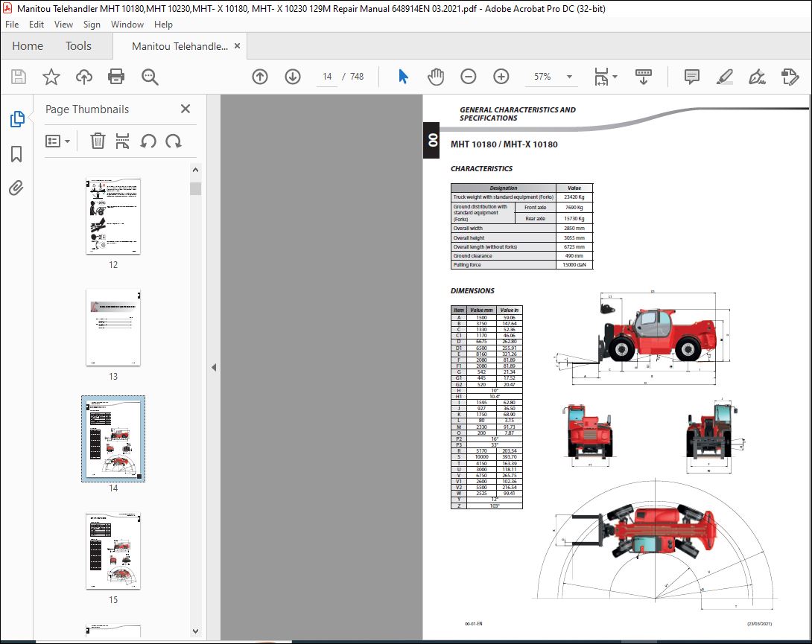Click the '15000 daN' pulling force value
Image resolution: width=812 pixels, height=644 pixels.
coord(574,264)
